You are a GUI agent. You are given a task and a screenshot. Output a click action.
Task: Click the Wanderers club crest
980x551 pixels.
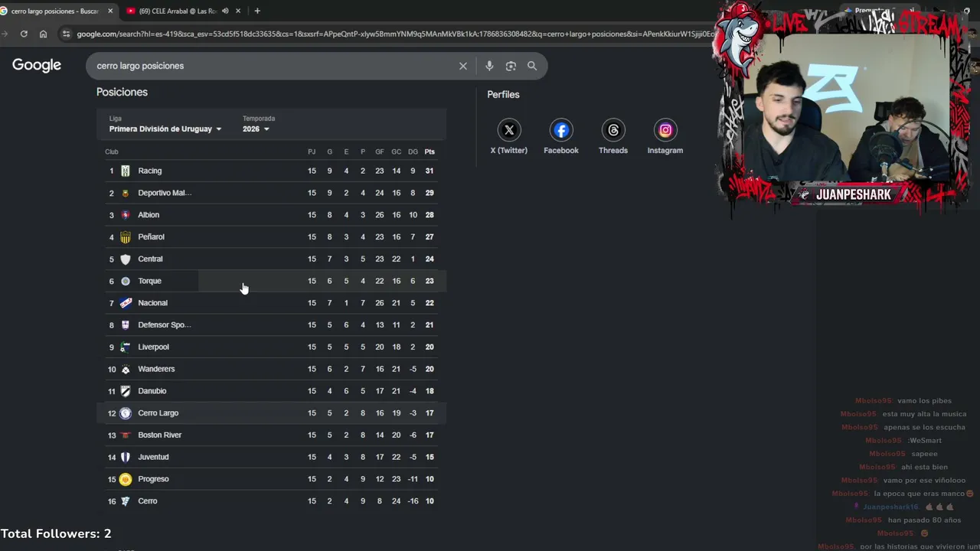[126, 369]
